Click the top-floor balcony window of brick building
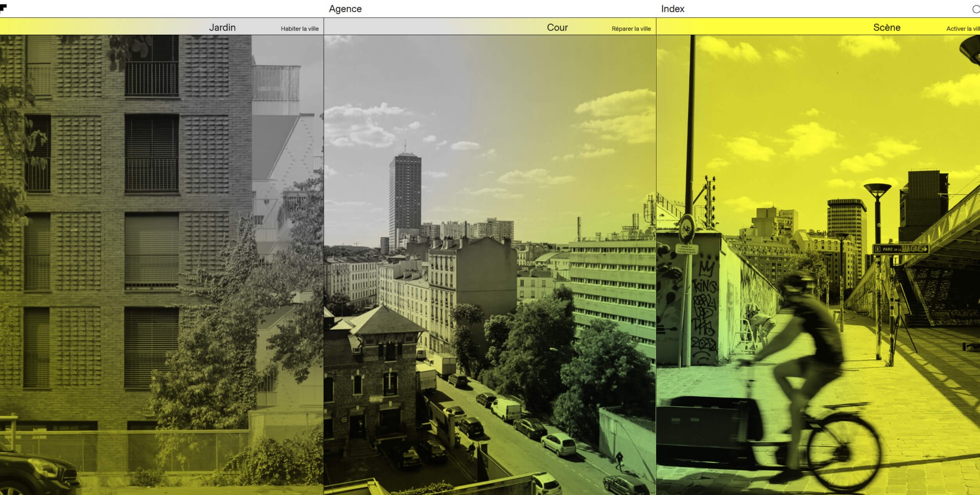Screen dimensions: 980x495 152,66
